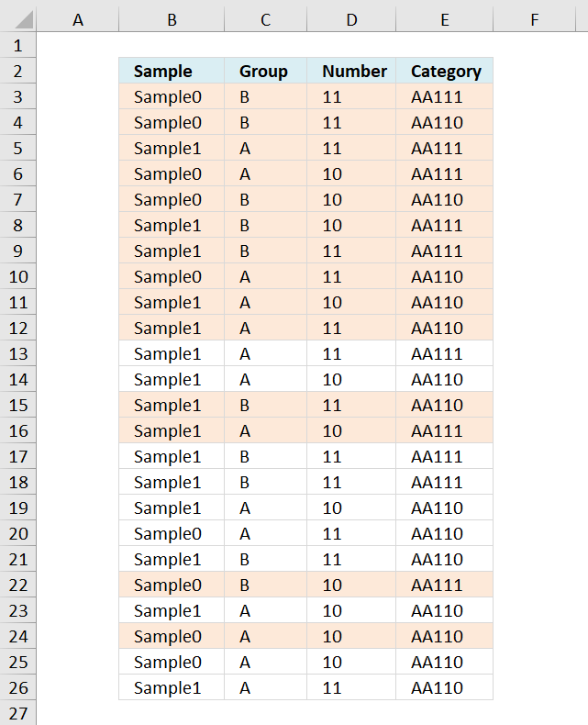
Task: Click the Group header cell
Action: click(x=265, y=71)
